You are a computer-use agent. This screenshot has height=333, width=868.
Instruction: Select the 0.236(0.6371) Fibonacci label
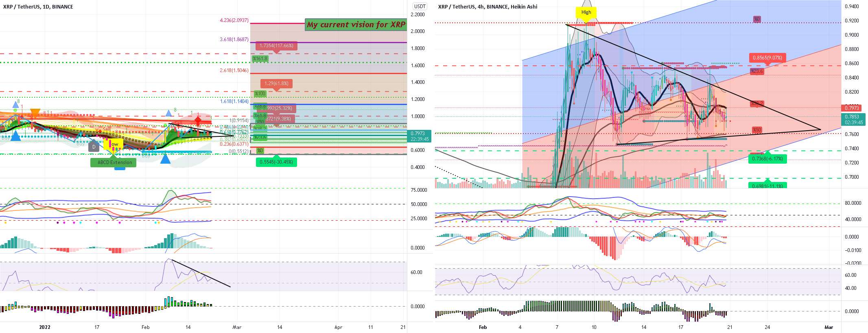234,144
